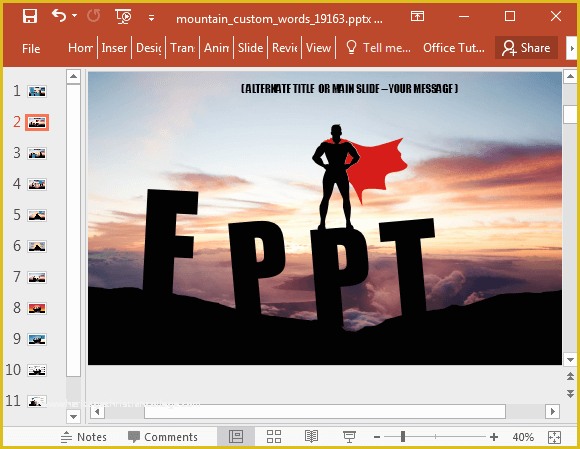Screen dimensions: 580x449
Task: Save the presentation with the floppy disk icon
Action: point(30,16)
